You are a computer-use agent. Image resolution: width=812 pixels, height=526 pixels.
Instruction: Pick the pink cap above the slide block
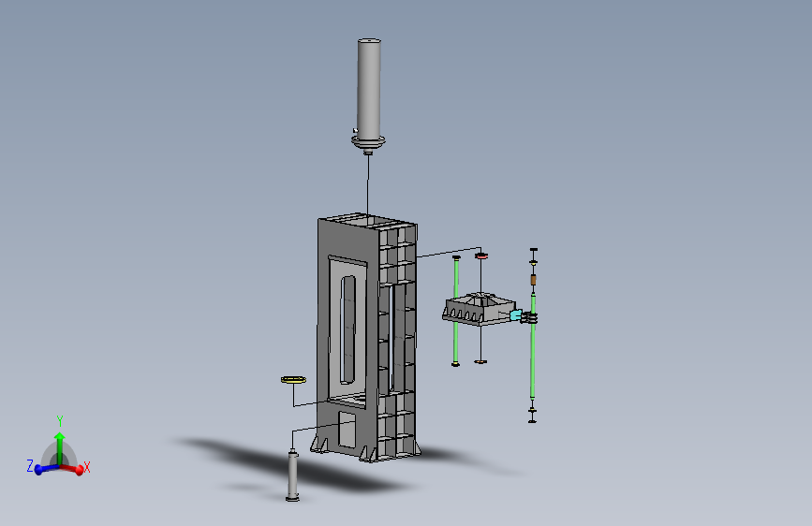pos(481,256)
